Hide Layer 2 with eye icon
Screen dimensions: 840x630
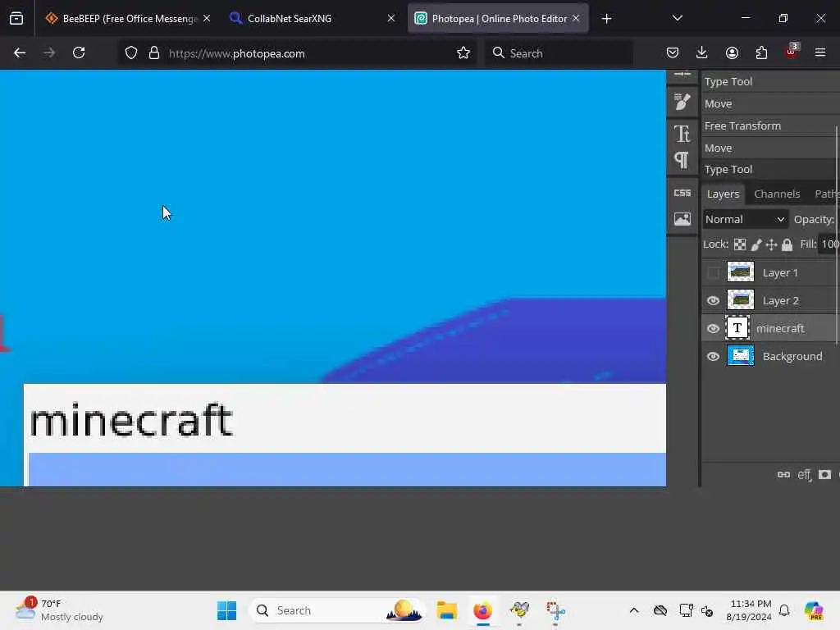coord(713,300)
